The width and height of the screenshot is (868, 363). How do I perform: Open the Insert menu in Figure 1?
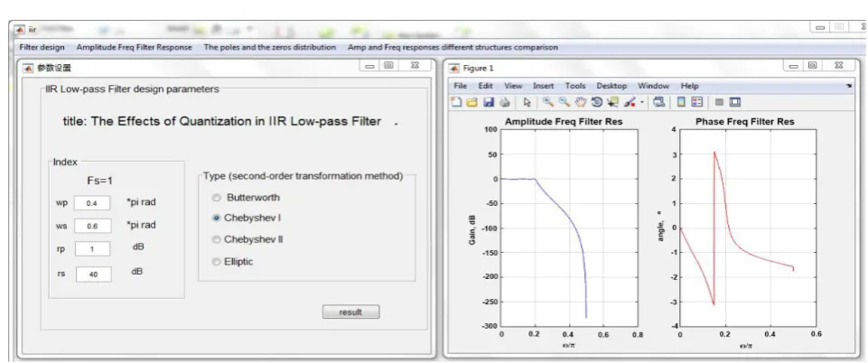(543, 87)
